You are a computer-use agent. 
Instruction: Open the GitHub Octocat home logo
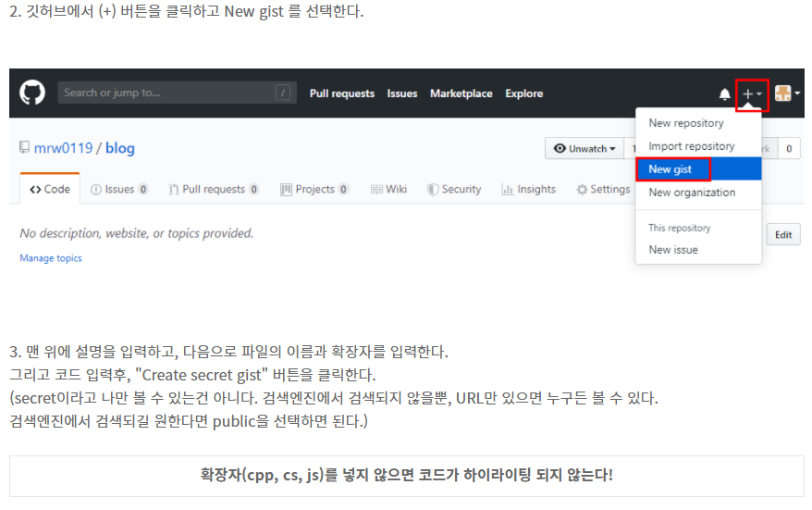(32, 93)
